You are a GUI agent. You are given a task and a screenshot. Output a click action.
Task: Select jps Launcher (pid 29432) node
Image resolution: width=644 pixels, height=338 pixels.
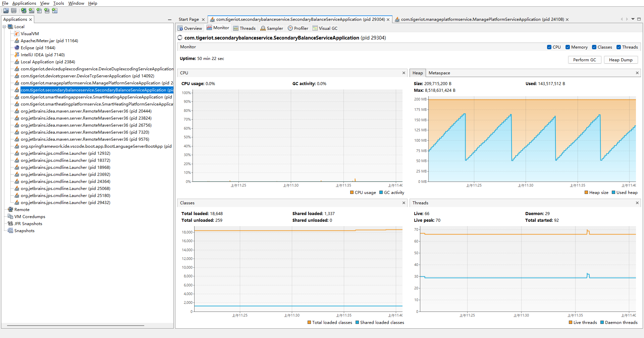click(65, 203)
